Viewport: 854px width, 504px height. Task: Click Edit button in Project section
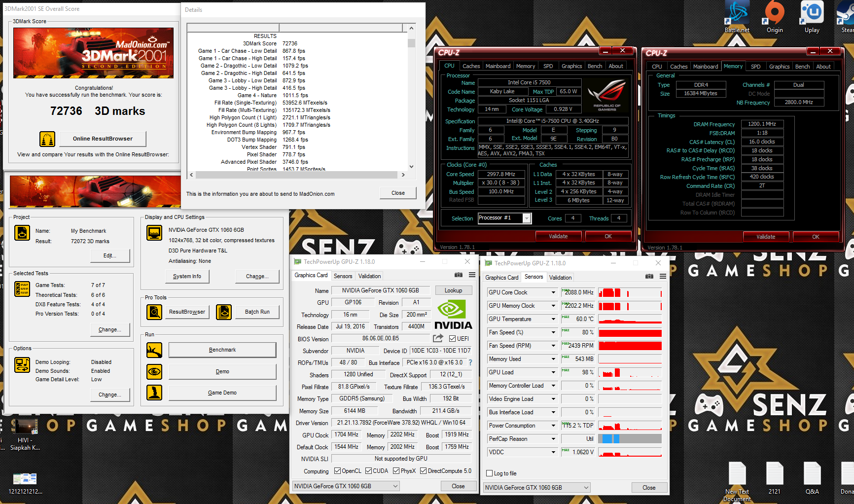(x=110, y=255)
